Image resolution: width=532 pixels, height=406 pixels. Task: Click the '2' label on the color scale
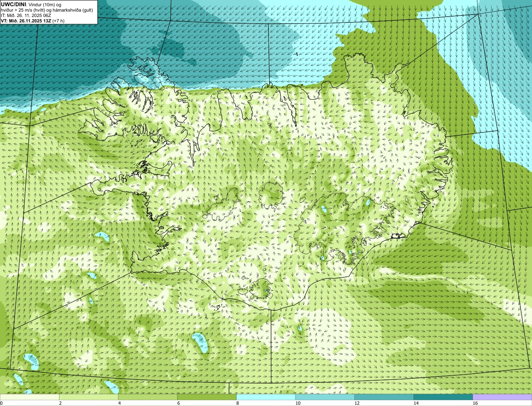coord(60,403)
